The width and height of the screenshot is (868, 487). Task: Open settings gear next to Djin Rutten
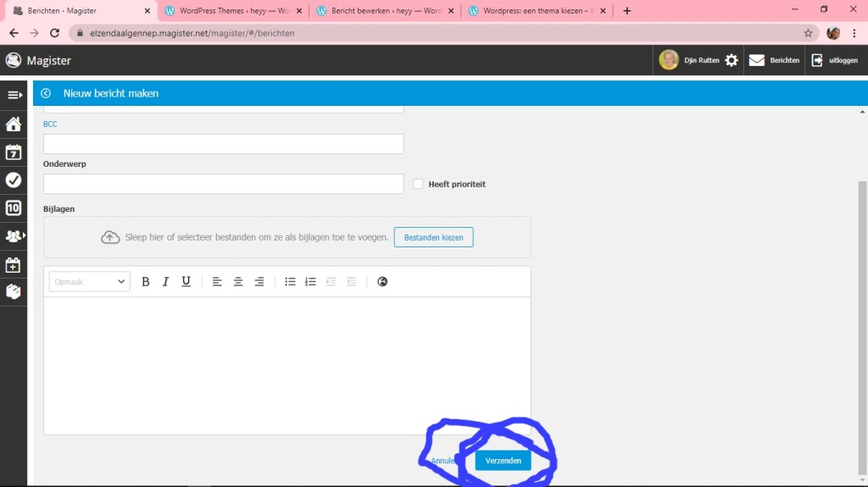[x=732, y=60]
